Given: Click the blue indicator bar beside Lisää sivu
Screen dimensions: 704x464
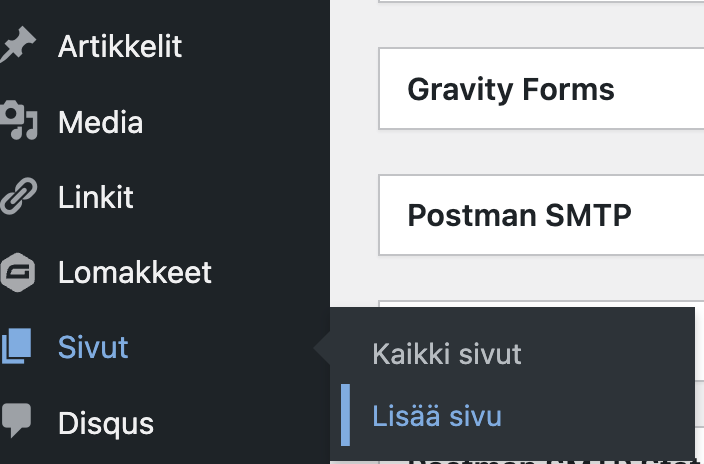Looking at the screenshot, I should tap(345, 415).
